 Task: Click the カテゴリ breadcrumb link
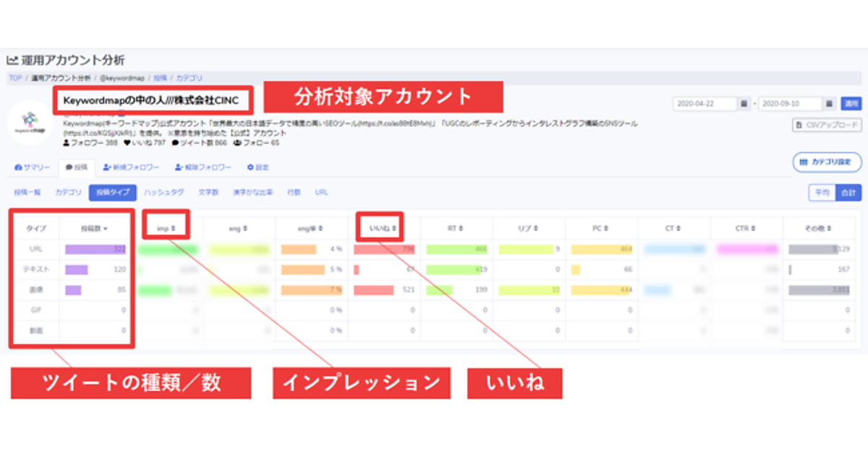coord(189,77)
